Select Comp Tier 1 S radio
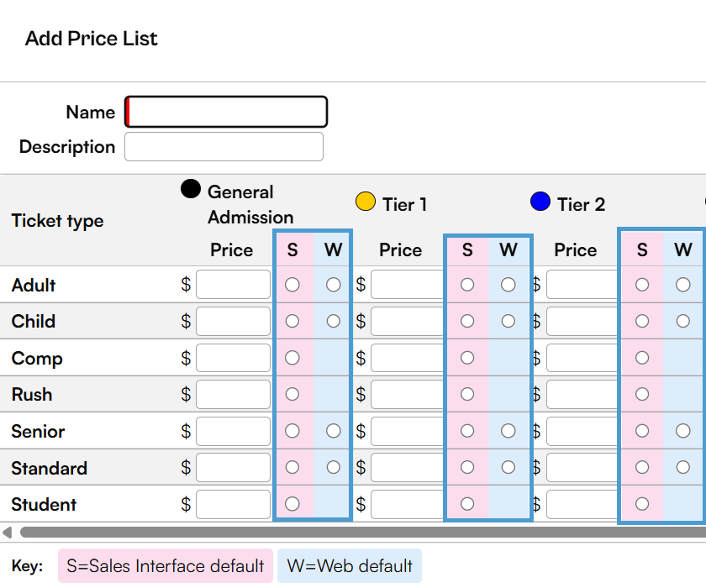Viewport: 706px width, 588px height. pos(467,358)
